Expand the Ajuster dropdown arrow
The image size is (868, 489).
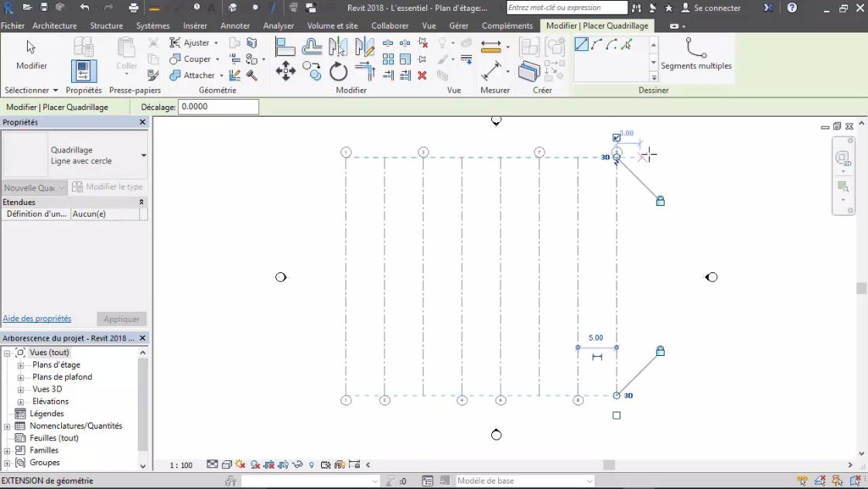(x=216, y=43)
